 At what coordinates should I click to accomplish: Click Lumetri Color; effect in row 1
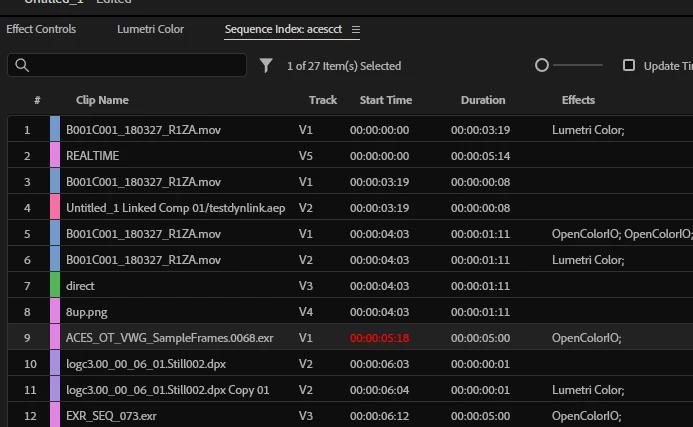[588, 130]
